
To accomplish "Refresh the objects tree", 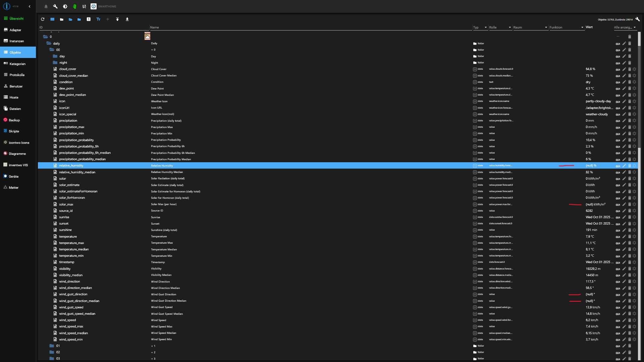I will 43,19.
